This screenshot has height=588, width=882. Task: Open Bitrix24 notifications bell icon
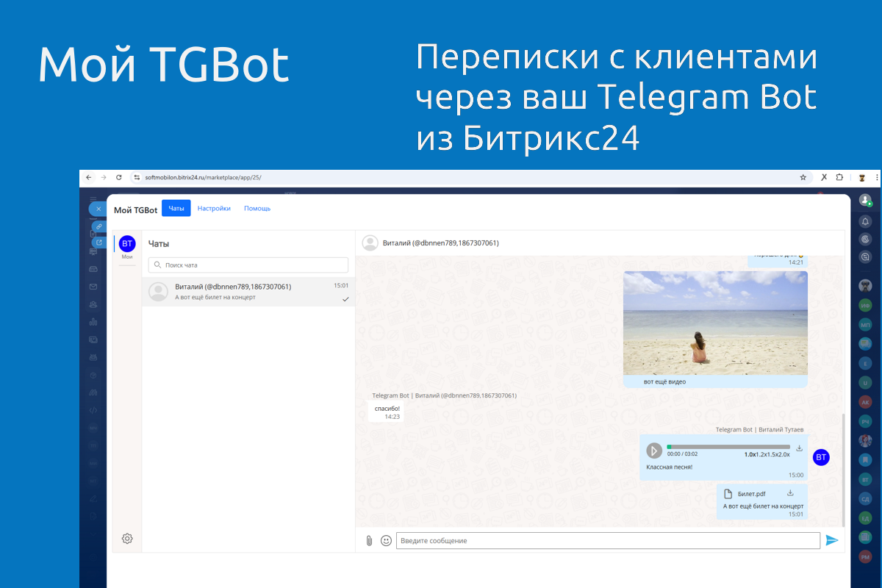pyautogui.click(x=866, y=221)
